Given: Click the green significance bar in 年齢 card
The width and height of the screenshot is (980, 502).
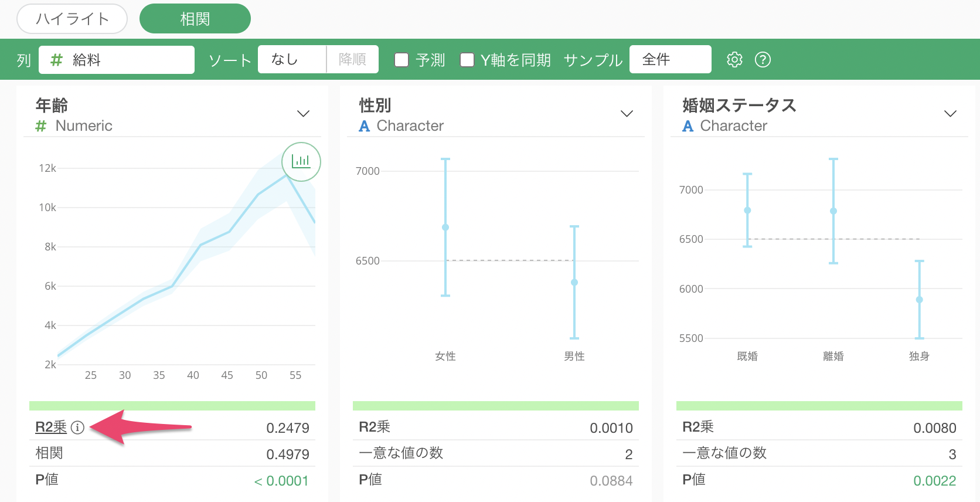Looking at the screenshot, I should [172, 406].
